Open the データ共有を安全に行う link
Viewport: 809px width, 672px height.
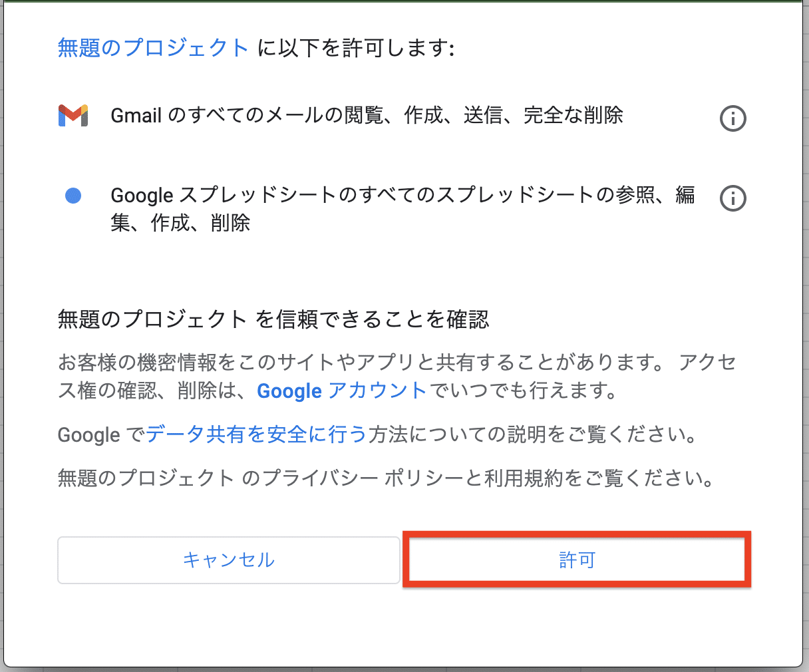click(256, 434)
